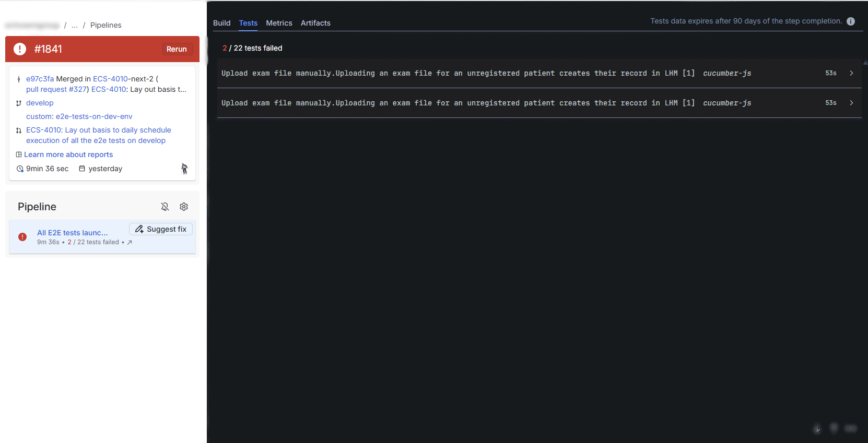The width and height of the screenshot is (868, 443).
Task: Open commit e97c3fa
Action: [x=40, y=79]
